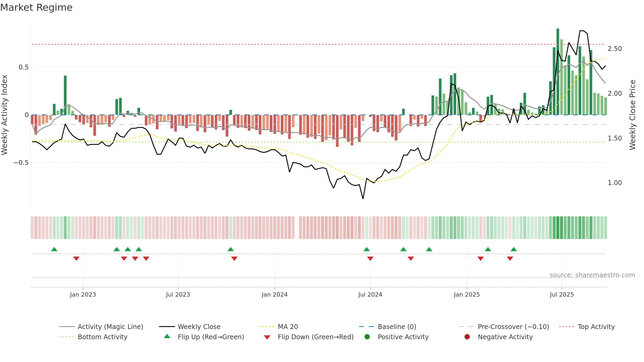Screen dimensions: 644x362
Task: Click the tallest dark green activity bar near Jul 2025
Action: coord(558,72)
